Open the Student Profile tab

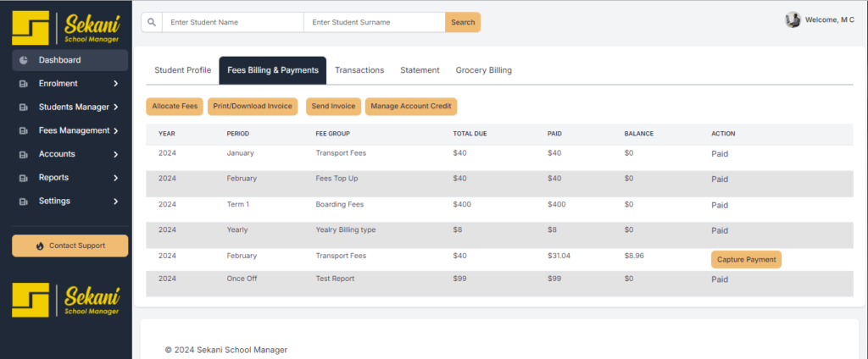[183, 70]
